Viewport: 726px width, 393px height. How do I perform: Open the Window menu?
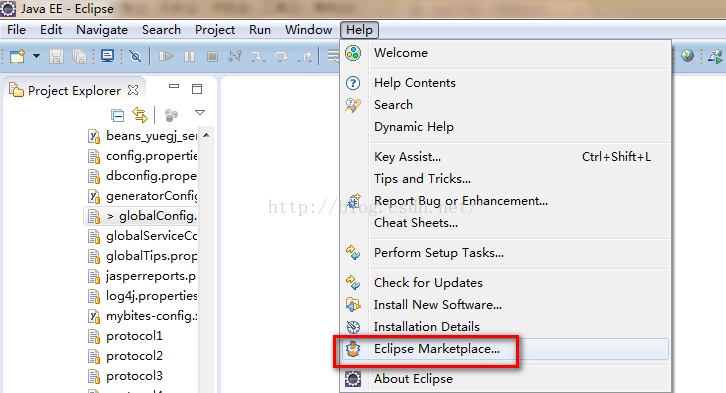308,30
